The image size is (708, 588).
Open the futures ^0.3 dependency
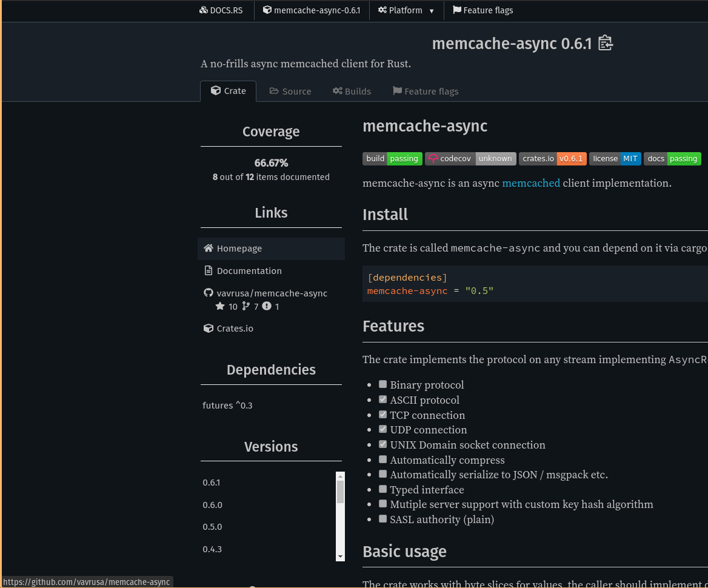pos(227,405)
